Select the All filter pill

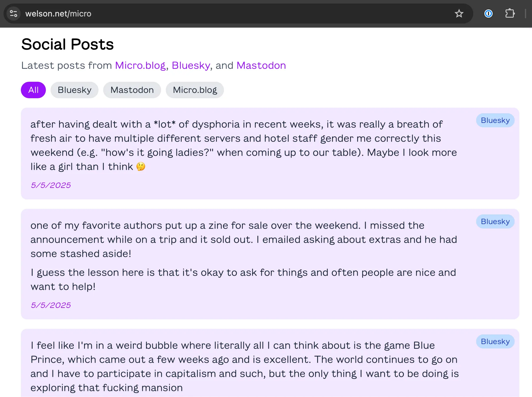33,90
